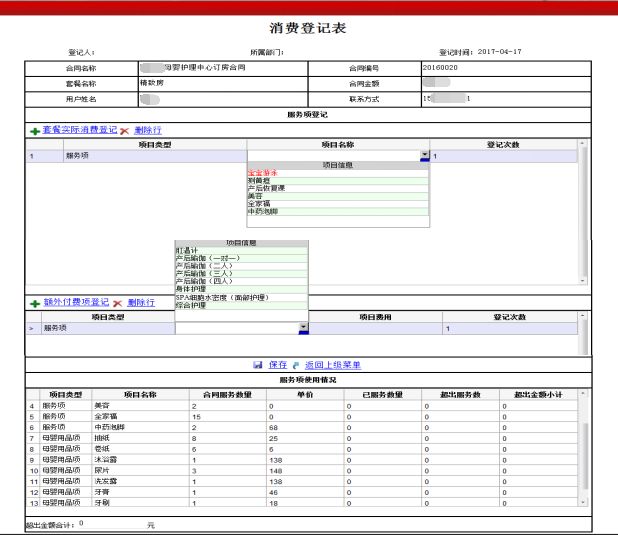Click the 返回上级菜单 link

[333, 365]
